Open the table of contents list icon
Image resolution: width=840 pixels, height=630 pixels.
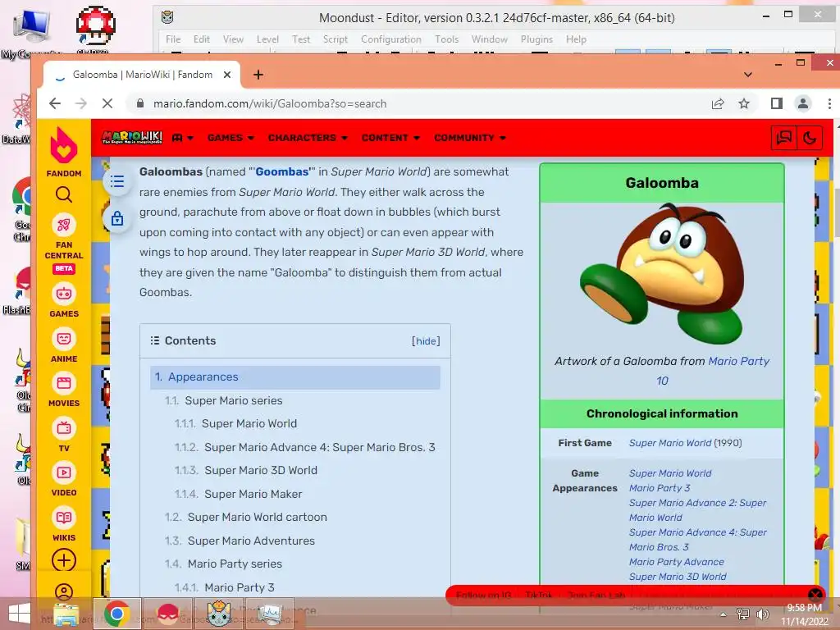tap(117, 181)
